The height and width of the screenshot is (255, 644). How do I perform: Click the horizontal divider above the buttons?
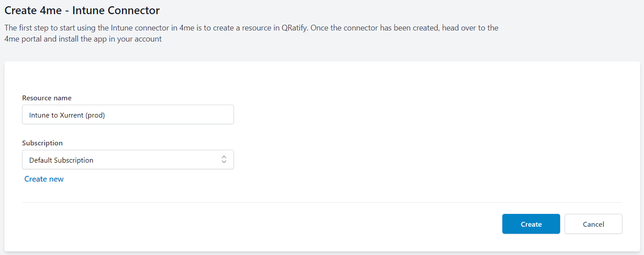[322, 202]
